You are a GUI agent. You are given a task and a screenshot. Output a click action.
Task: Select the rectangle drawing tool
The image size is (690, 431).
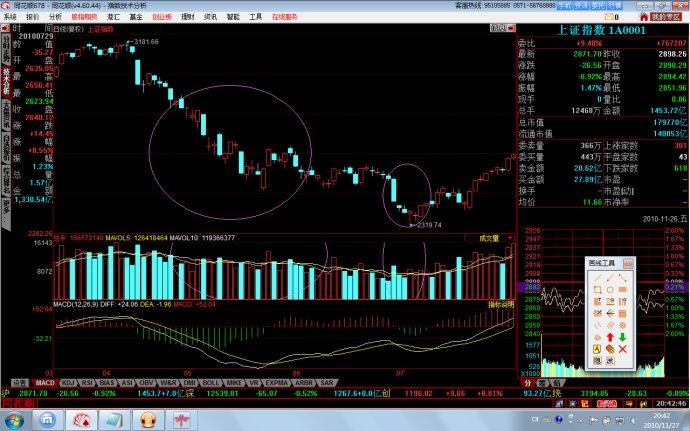coord(596,290)
